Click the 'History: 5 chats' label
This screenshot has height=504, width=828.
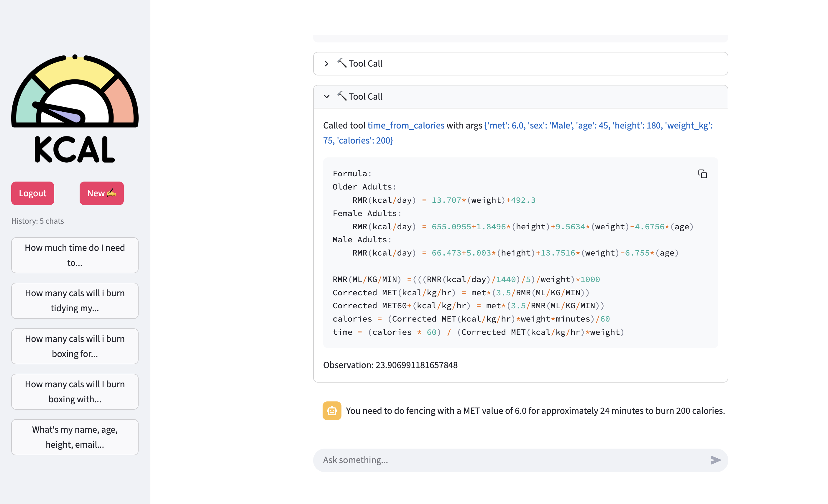(38, 221)
